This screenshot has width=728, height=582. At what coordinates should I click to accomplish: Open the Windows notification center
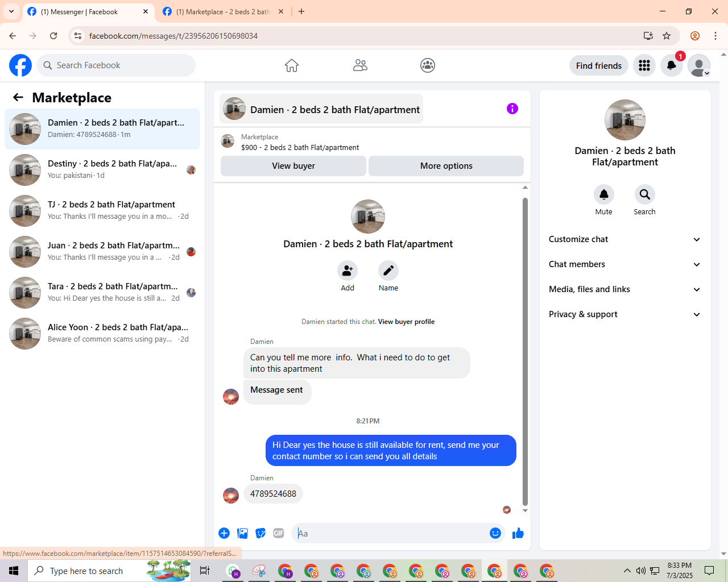(709, 571)
